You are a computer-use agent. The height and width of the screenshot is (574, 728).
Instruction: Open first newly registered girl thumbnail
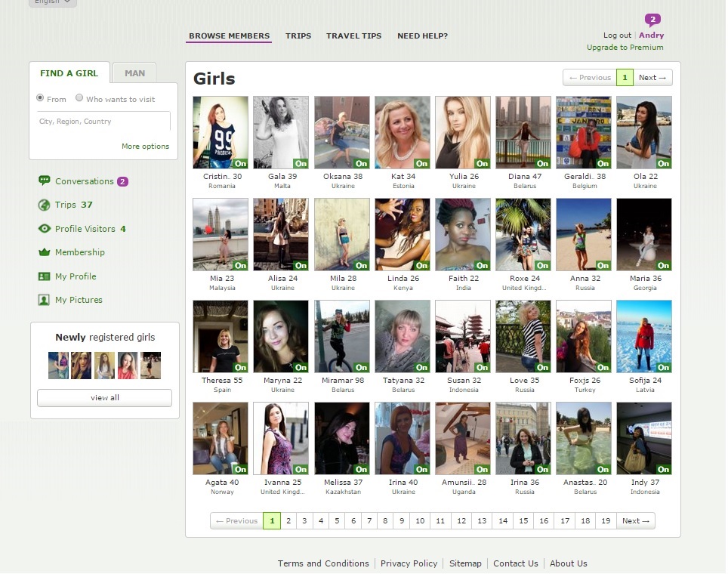(58, 366)
